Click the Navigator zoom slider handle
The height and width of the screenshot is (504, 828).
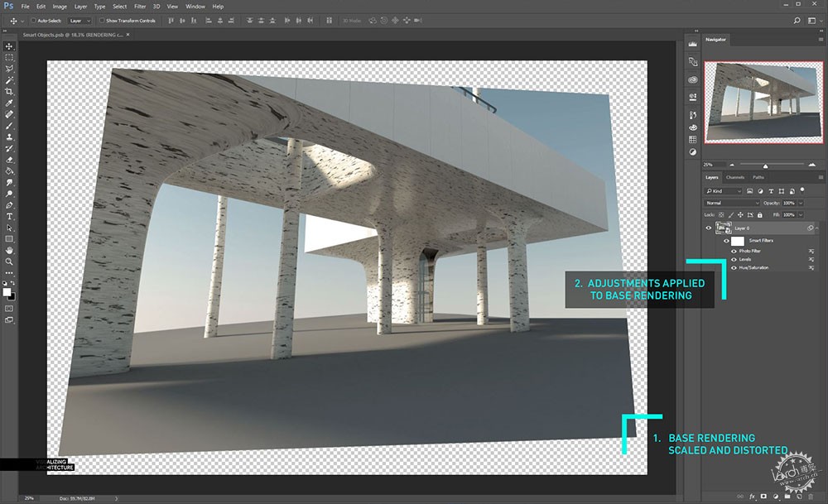pos(765,166)
